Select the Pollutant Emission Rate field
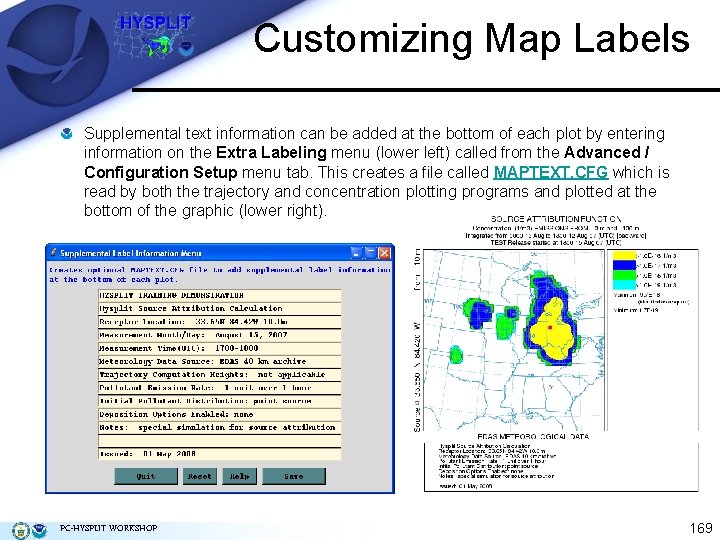The image size is (720, 540). click(x=219, y=388)
